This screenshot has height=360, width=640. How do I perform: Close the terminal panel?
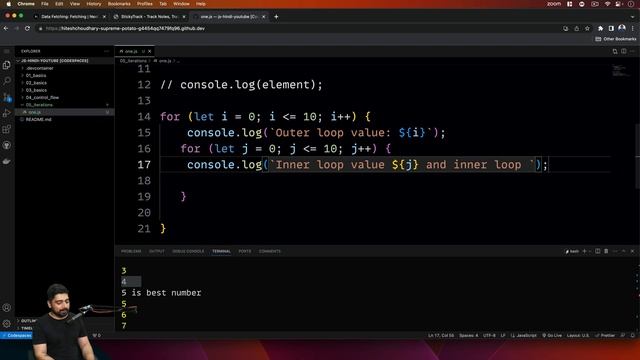click(632, 251)
